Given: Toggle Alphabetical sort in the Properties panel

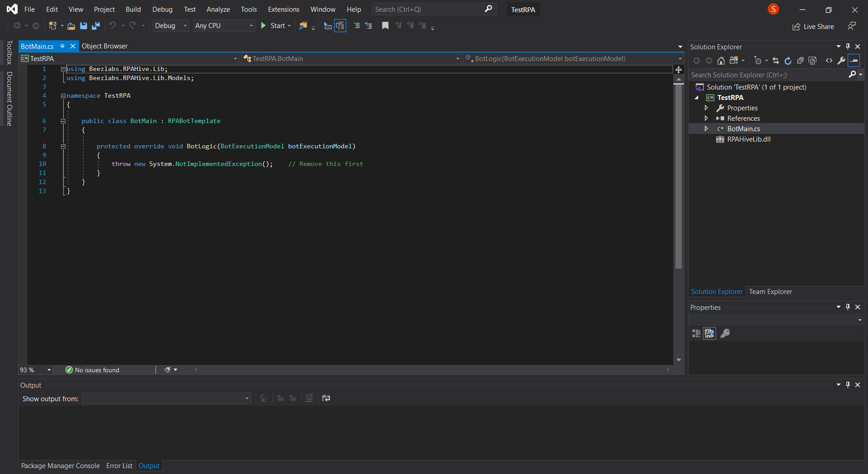Looking at the screenshot, I should coord(709,333).
